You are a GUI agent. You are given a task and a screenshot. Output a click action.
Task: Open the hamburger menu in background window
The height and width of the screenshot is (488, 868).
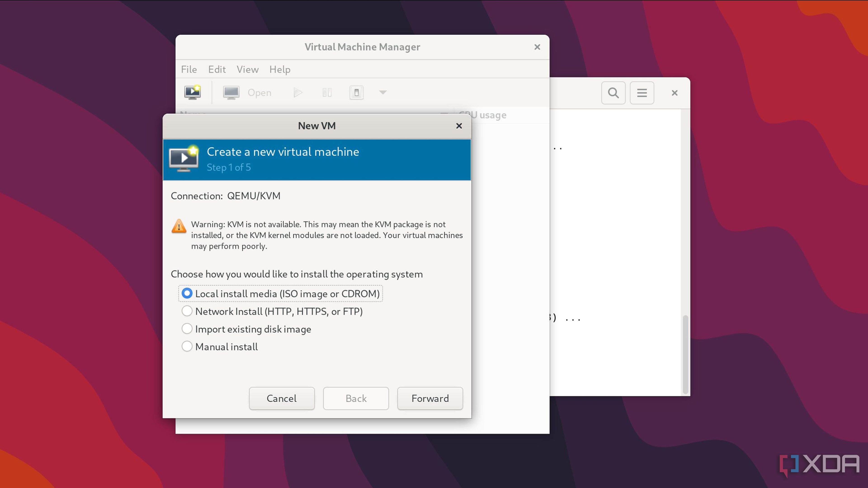[x=642, y=93]
